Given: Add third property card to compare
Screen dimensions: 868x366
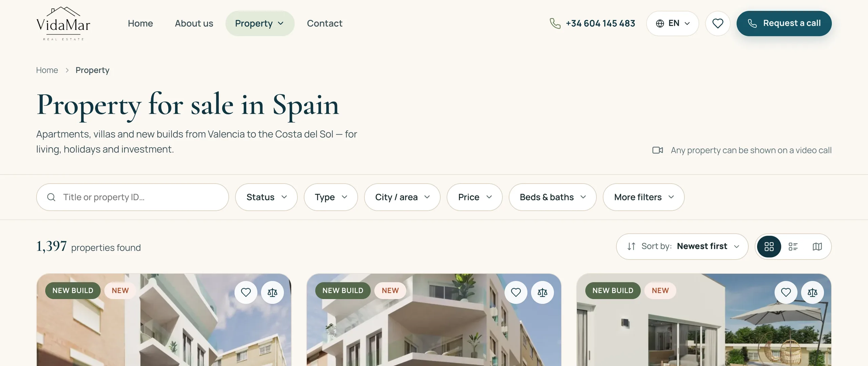Looking at the screenshot, I should [812, 292].
